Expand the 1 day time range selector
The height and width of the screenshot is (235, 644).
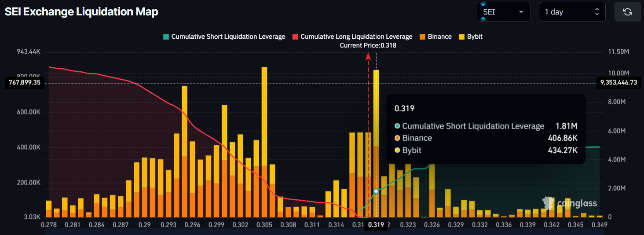572,12
